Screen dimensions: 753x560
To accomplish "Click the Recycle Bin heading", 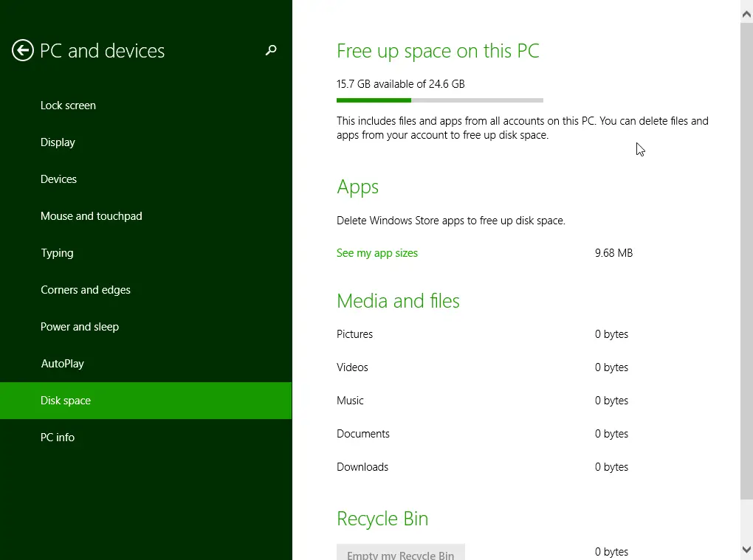I will [x=382, y=519].
